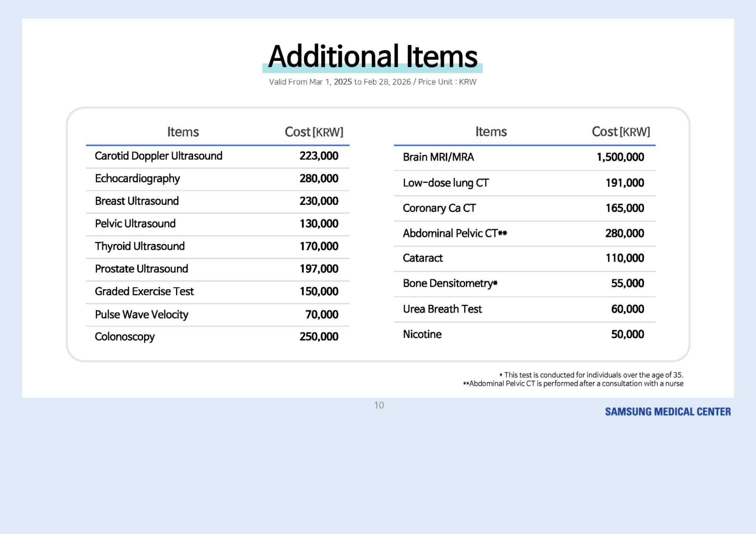Image resolution: width=756 pixels, height=534 pixels.
Task: Select the Urea Breath Test row
Action: pos(442,309)
